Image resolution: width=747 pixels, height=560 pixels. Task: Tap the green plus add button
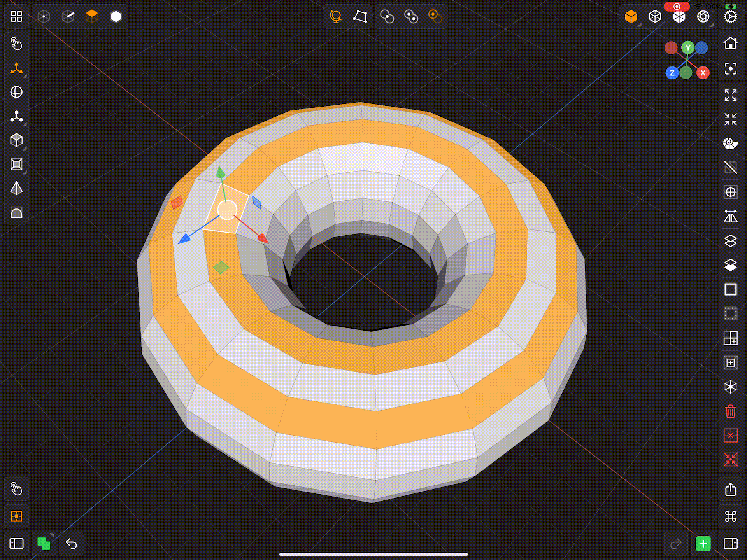point(703,544)
